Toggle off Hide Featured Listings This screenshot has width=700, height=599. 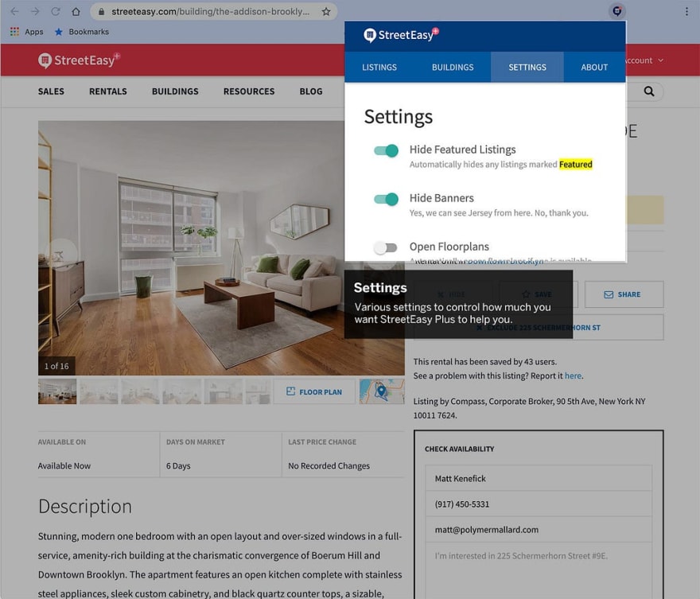point(386,151)
